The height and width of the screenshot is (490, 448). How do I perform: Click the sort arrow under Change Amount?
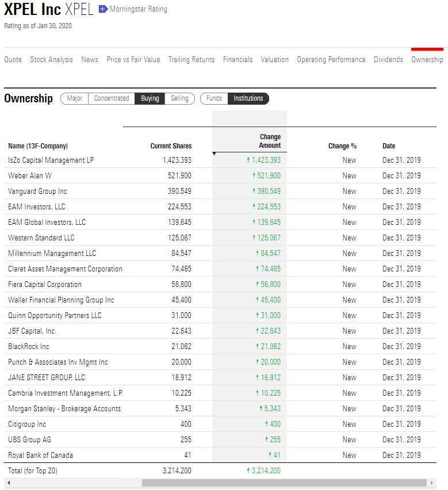click(x=214, y=154)
